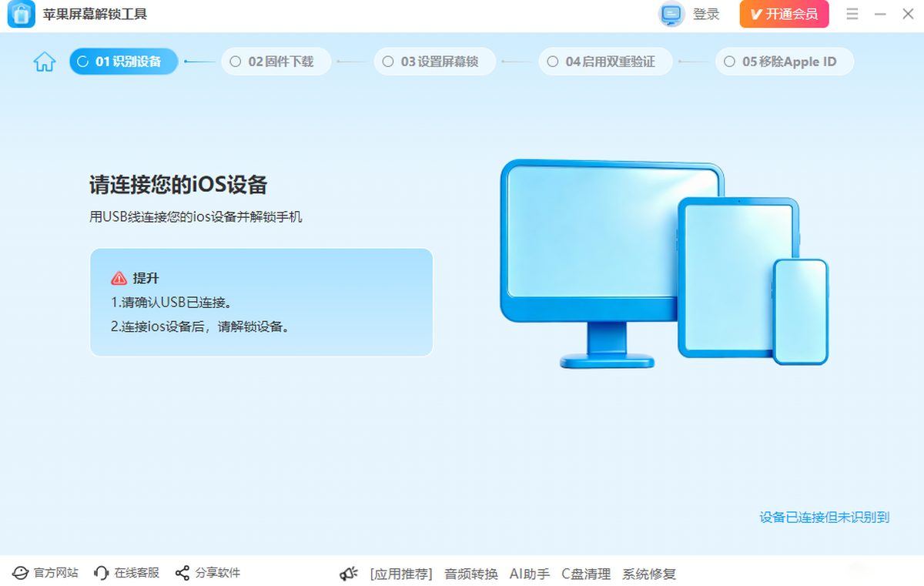Click the warning triangle icon beside 提升
The height and width of the screenshot is (586, 924).
point(119,279)
